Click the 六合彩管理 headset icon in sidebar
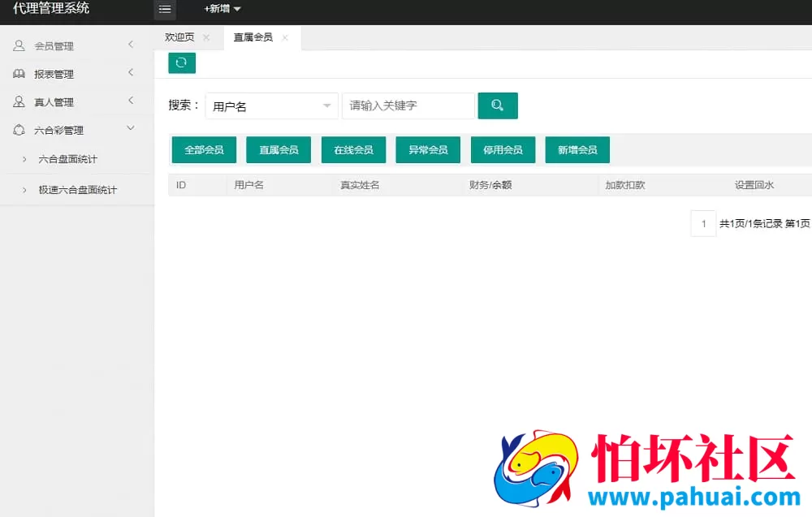This screenshot has width=812, height=517. tap(19, 130)
